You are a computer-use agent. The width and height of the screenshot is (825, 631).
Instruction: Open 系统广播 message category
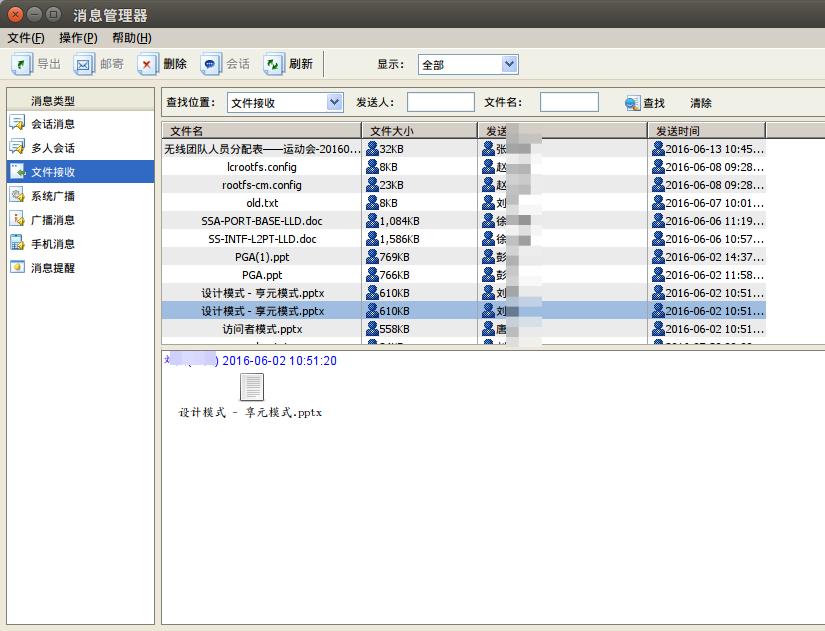click(x=52, y=196)
